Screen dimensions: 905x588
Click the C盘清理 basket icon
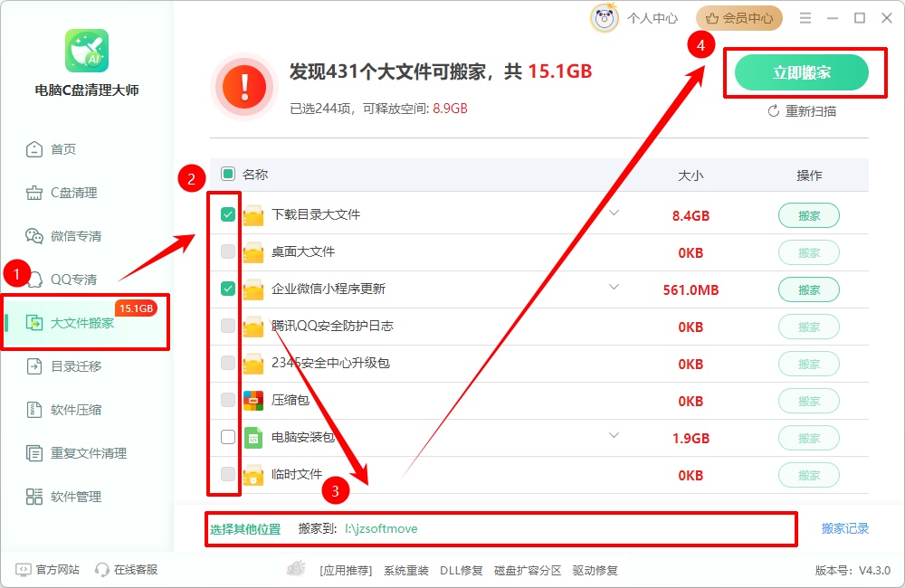[x=34, y=193]
